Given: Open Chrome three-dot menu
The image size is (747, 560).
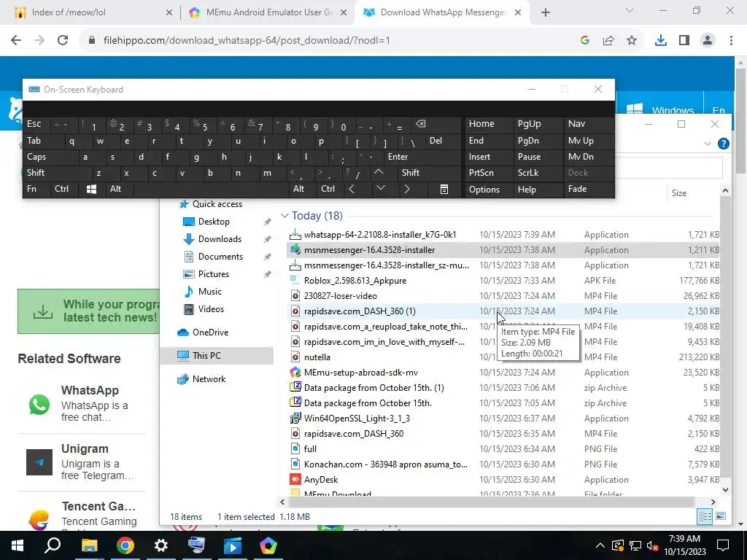Looking at the screenshot, I should pyautogui.click(x=731, y=41).
